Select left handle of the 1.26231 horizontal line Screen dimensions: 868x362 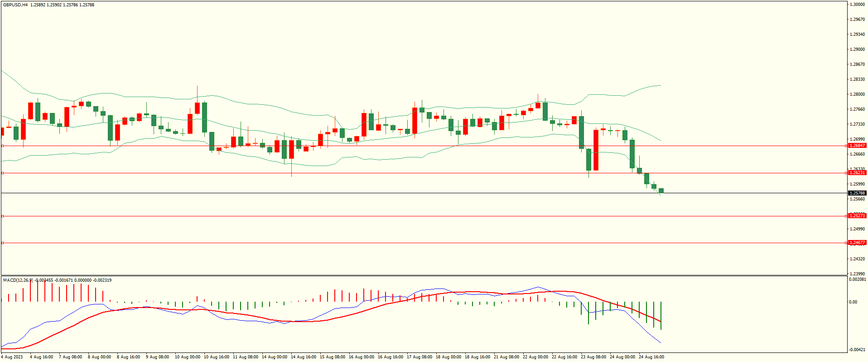coord(3,173)
